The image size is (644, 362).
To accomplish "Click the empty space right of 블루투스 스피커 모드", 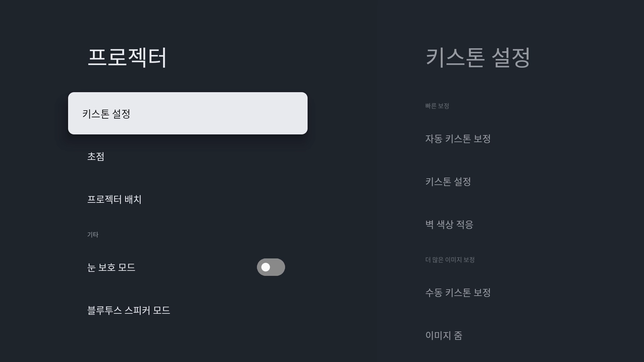I will [235, 310].
